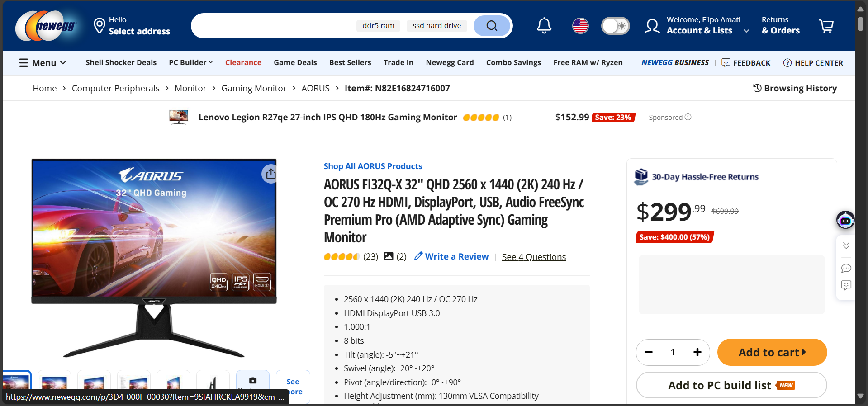Open Shell Shocker Deals

121,62
